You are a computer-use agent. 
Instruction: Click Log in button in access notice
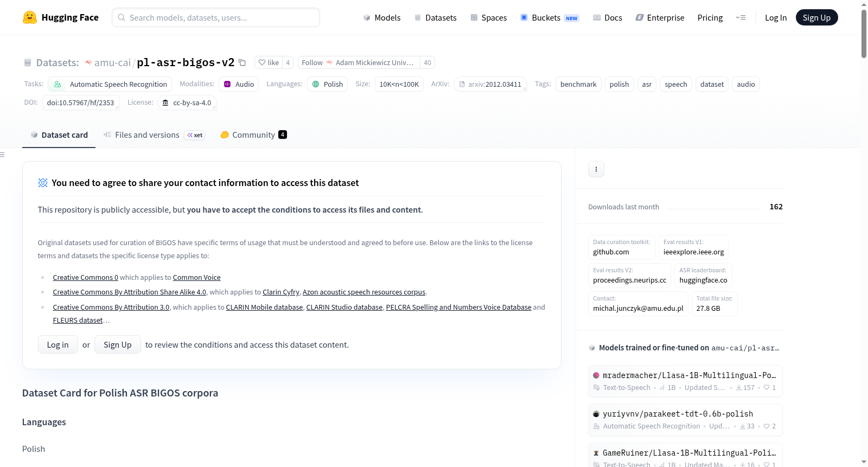58,344
